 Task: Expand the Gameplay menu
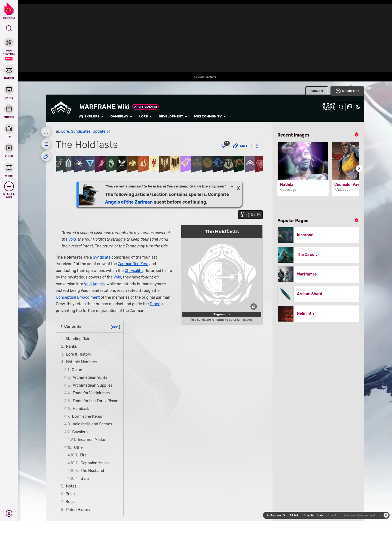click(x=121, y=116)
